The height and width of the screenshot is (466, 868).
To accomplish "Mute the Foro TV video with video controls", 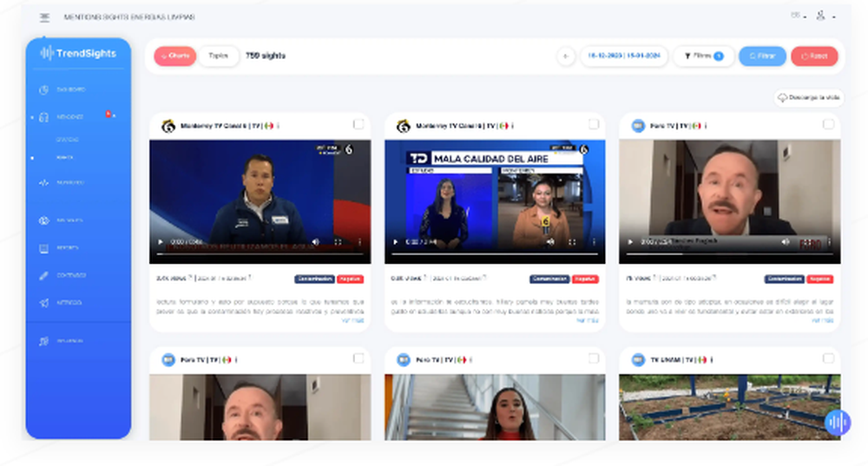I will click(785, 242).
